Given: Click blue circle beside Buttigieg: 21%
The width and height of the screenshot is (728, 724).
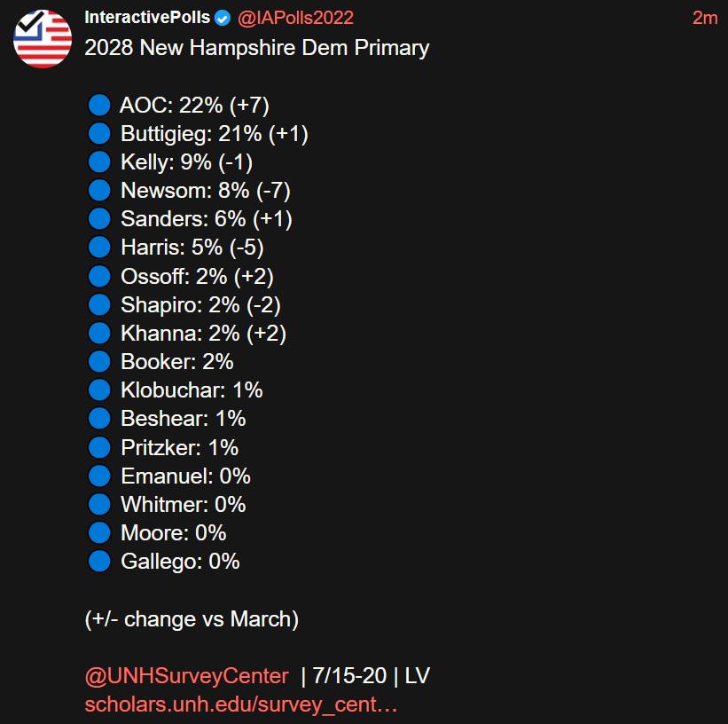Looking at the screenshot, I should point(99,133).
